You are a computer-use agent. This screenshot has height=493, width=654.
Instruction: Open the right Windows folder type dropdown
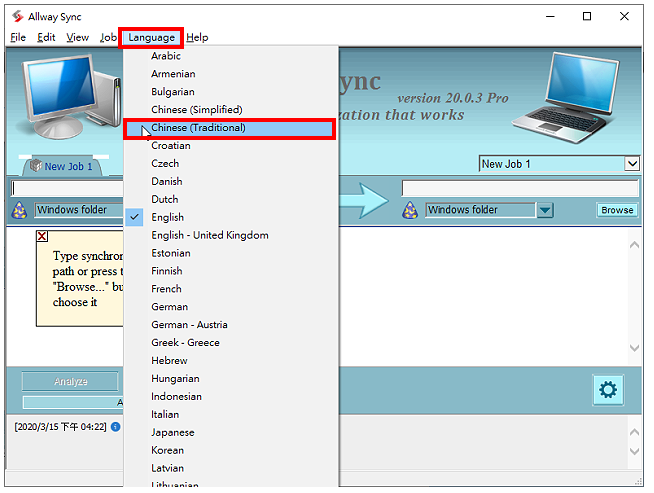[x=545, y=210]
